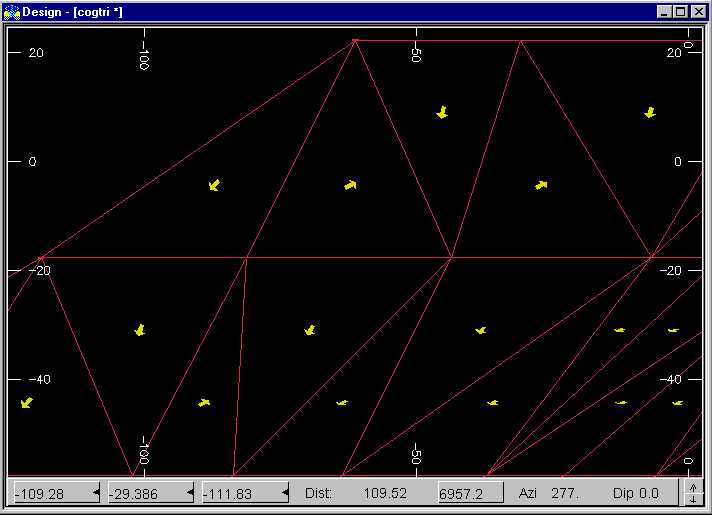Select the triangle apex vertex at canvas top
The width and height of the screenshot is (712, 515).
[x=355, y=41]
